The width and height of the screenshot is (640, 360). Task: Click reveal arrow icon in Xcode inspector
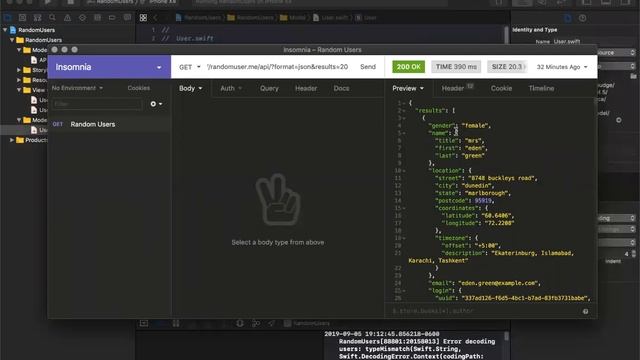point(619,120)
